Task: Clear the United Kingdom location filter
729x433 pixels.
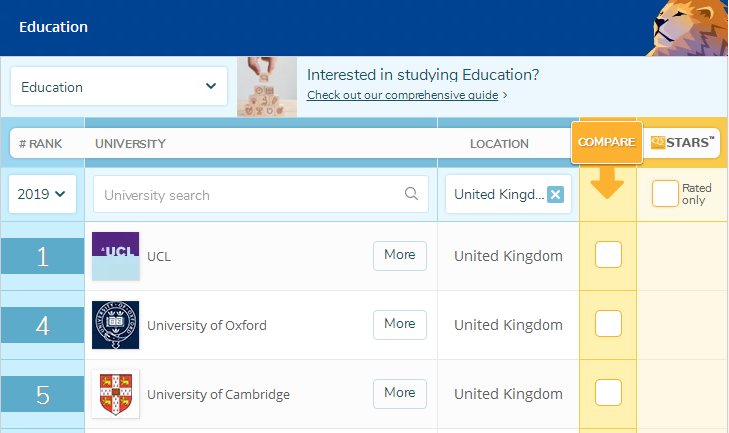Action: [556, 194]
